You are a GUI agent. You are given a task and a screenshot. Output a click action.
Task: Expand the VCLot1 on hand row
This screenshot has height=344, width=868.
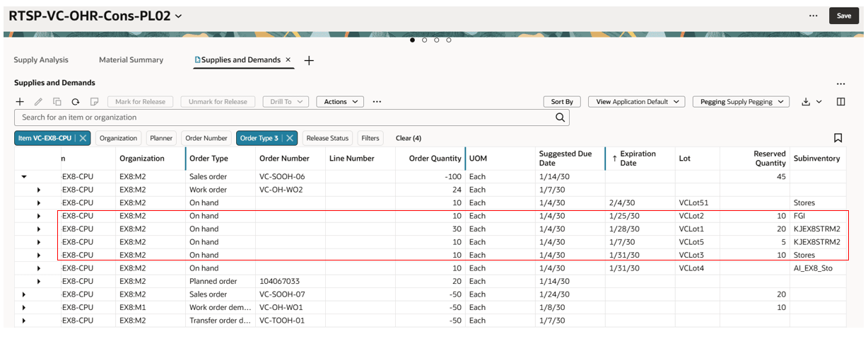click(38, 229)
